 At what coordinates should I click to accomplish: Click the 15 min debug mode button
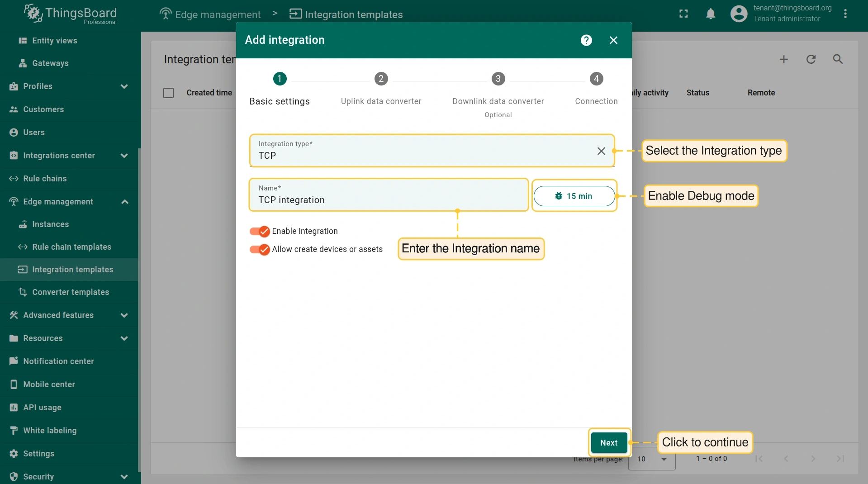574,196
